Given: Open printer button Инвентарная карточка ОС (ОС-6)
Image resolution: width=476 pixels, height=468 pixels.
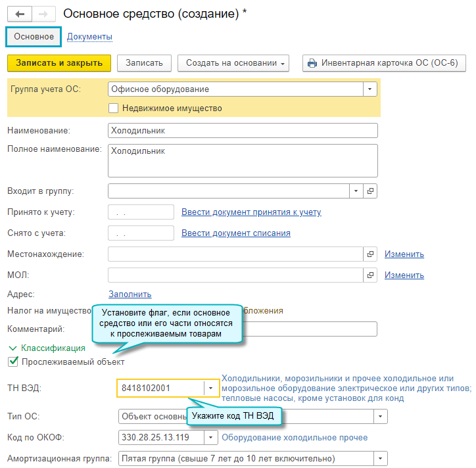Looking at the screenshot, I should pos(384,63).
